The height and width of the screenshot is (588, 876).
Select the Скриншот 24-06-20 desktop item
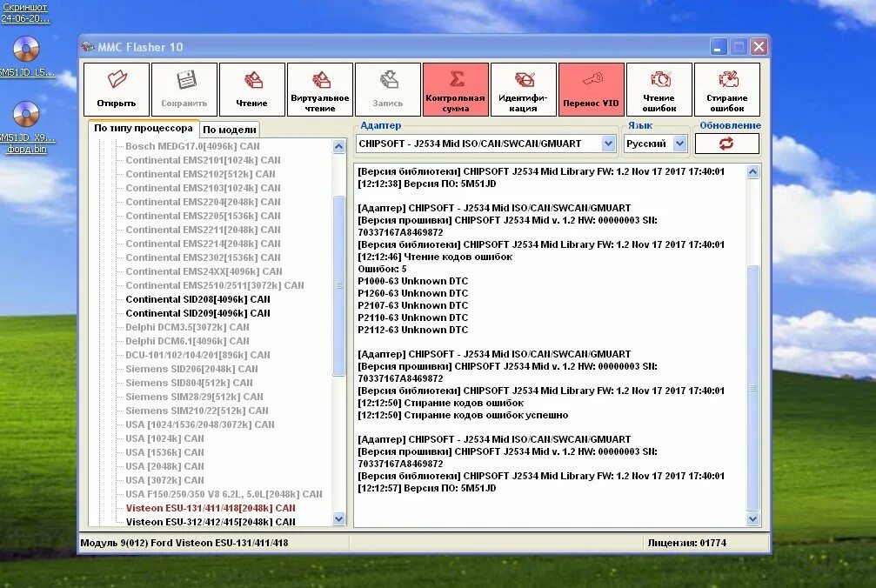coord(25,13)
